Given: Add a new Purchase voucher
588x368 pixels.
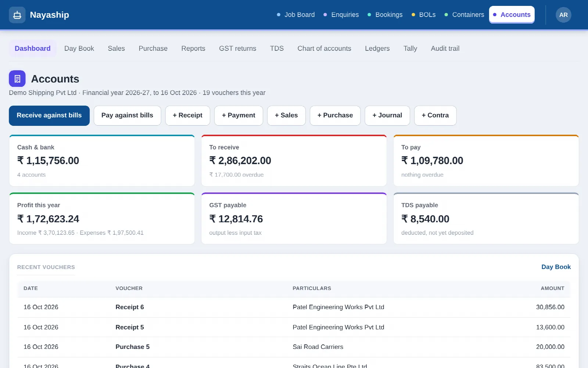Looking at the screenshot, I should [335, 116].
